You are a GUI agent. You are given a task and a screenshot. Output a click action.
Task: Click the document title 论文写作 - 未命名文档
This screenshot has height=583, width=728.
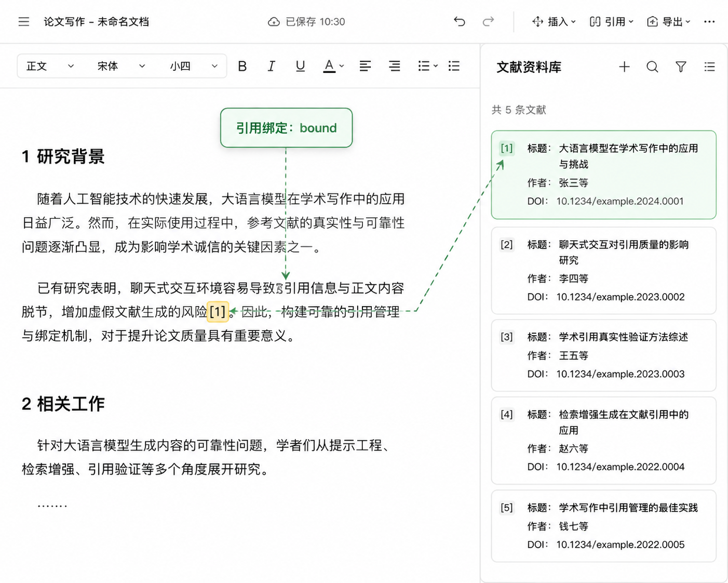[97, 22]
